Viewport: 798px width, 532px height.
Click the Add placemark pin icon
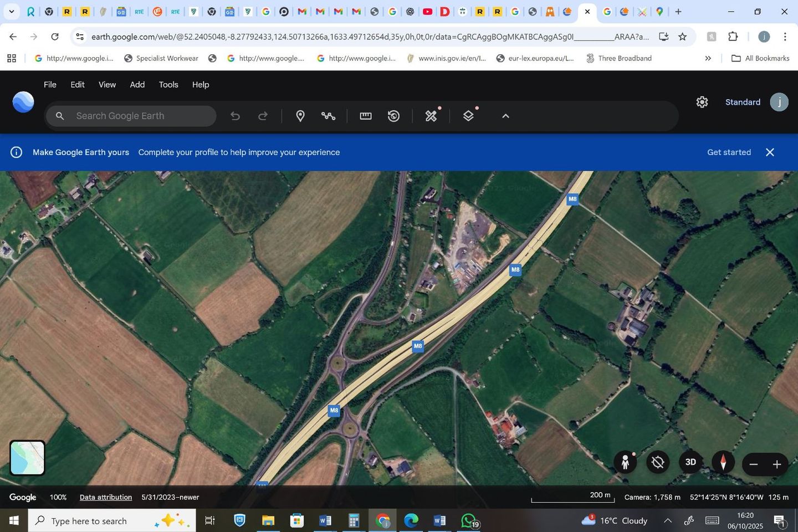click(x=300, y=116)
